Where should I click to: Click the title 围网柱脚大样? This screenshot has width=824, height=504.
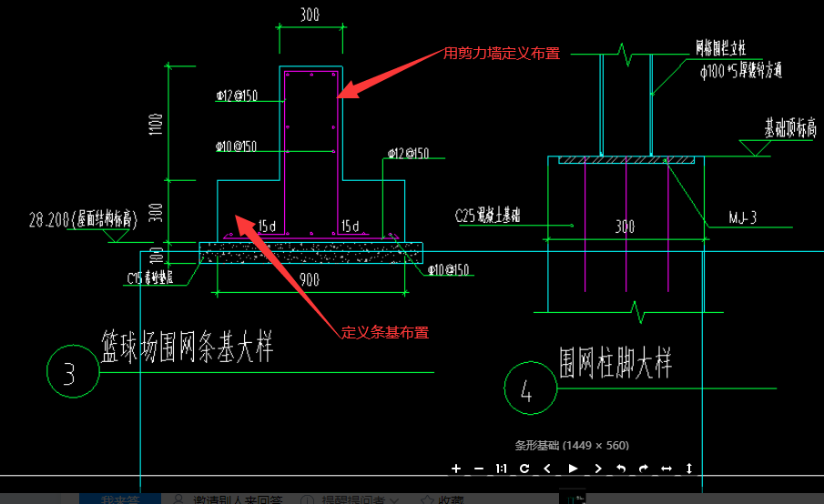[615, 363]
